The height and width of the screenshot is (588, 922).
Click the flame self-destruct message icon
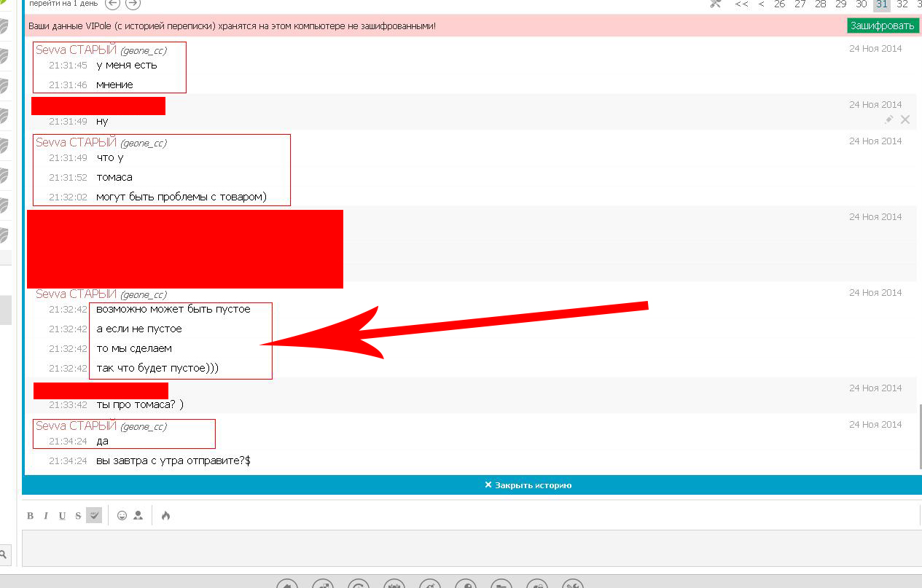pyautogui.click(x=165, y=515)
